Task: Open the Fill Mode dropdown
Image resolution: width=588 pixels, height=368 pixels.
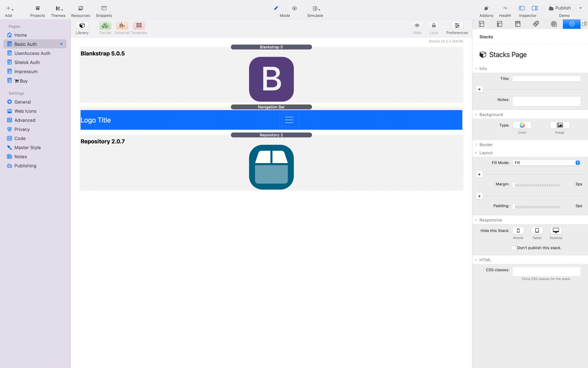Action: (546, 163)
